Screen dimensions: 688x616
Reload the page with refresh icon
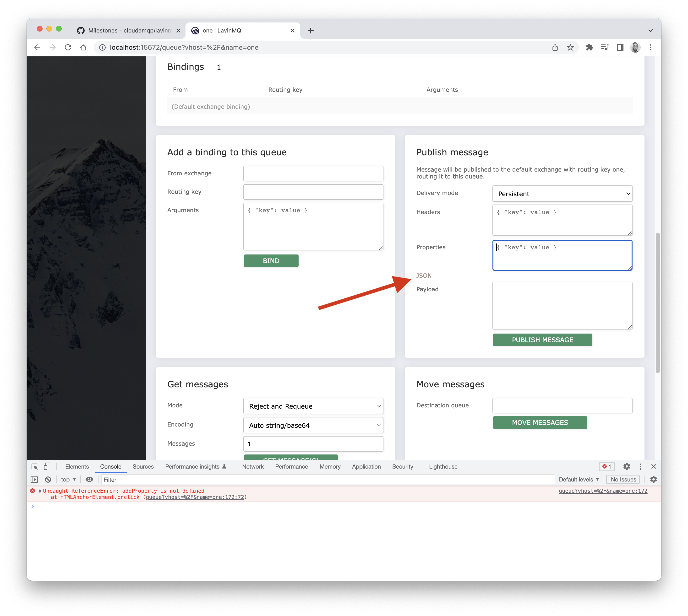point(68,47)
